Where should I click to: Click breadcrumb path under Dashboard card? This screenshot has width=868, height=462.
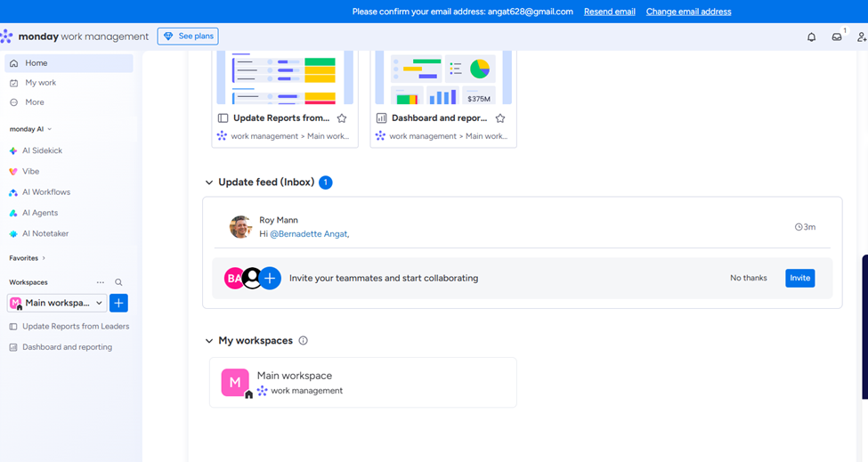coord(449,136)
